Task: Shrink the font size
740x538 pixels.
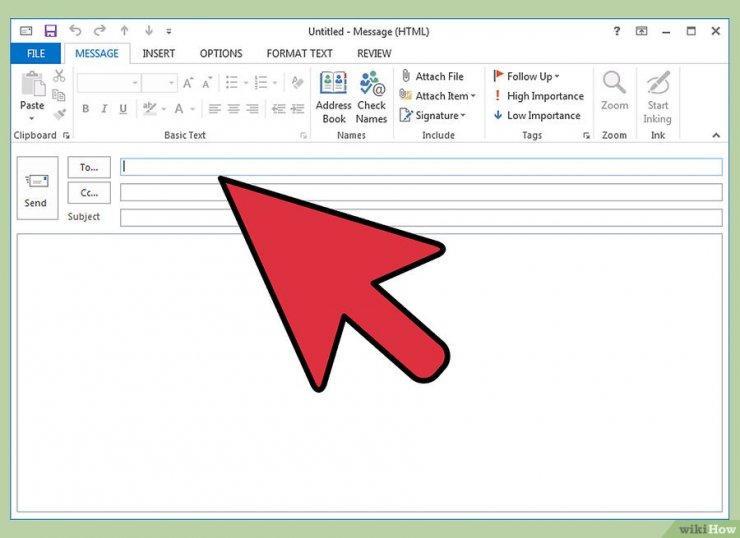Action: coord(207,83)
